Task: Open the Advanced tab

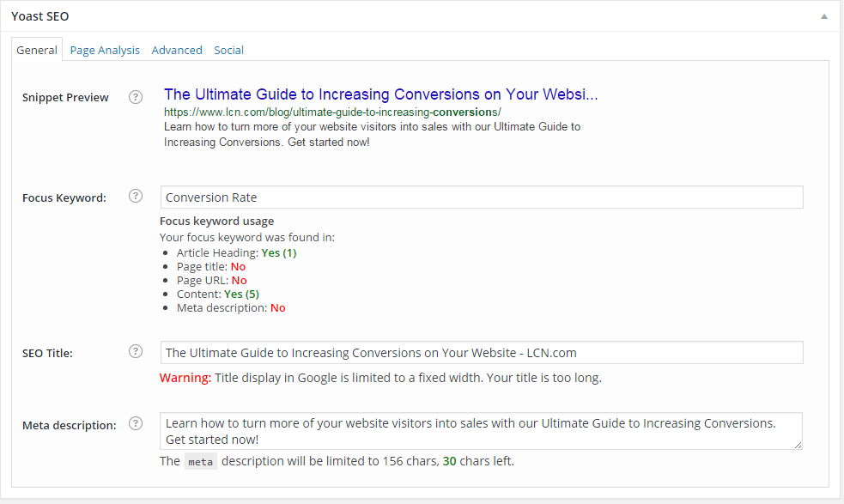Action: click(x=177, y=50)
